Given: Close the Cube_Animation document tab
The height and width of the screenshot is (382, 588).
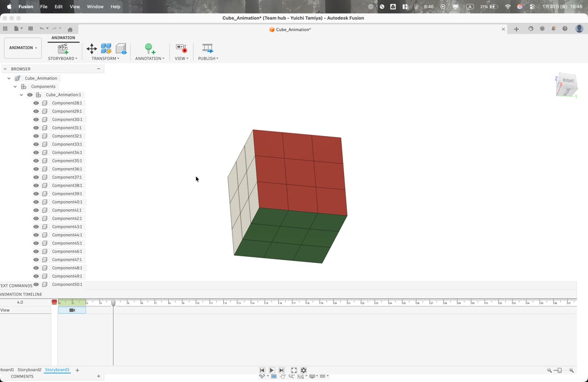Looking at the screenshot, I should coord(503,29).
